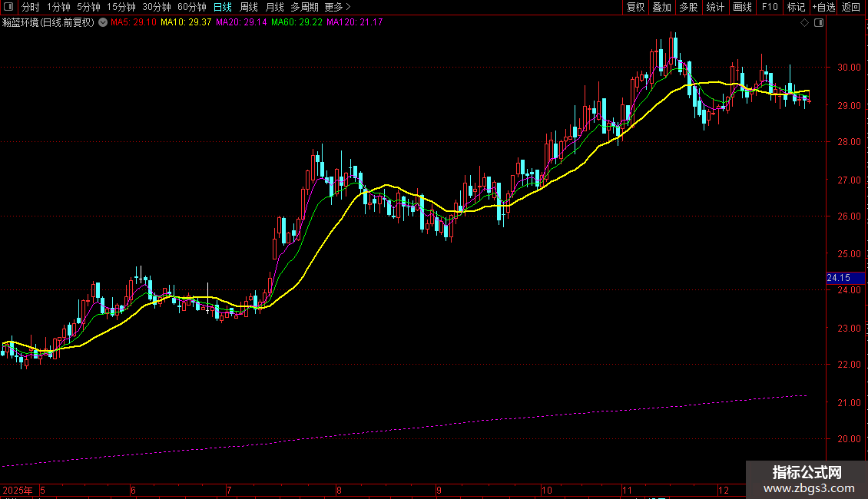The width and height of the screenshot is (868, 499).
Task: Select the 1分钟 period tab
Action: 58,7
